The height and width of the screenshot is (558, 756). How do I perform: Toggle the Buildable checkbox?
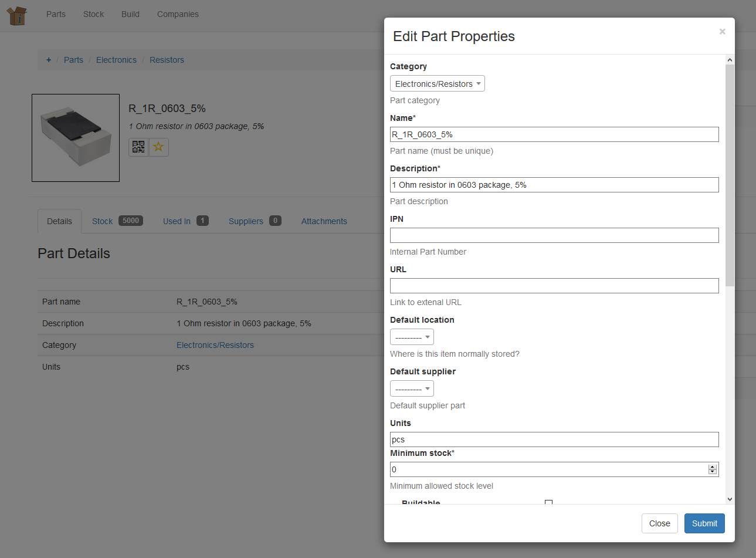548,503
